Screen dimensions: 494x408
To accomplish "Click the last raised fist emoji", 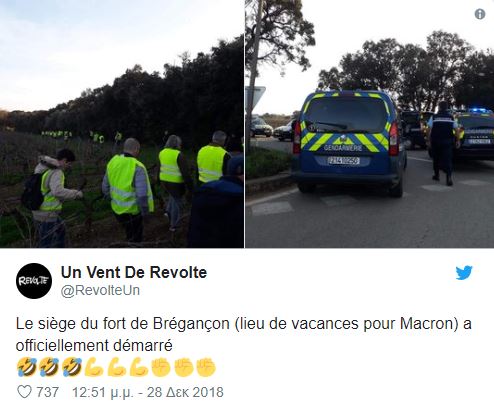I will [206, 367].
